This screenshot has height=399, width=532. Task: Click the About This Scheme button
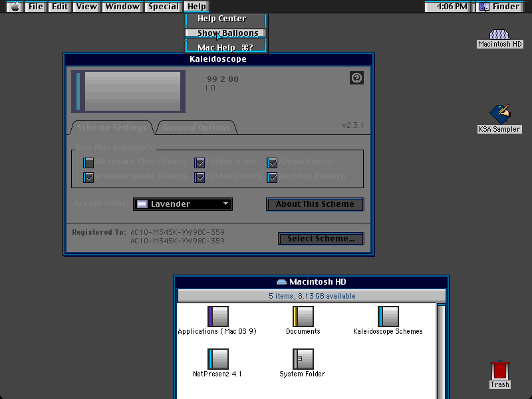(x=315, y=204)
